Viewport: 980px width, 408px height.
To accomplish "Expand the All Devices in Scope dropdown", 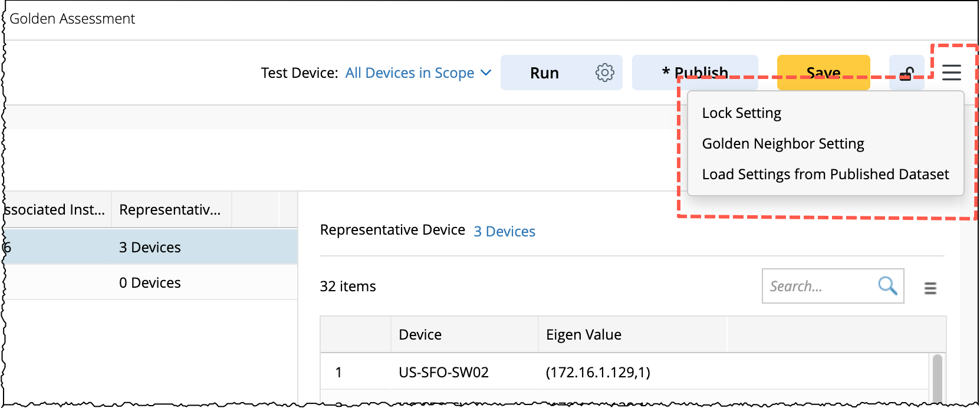I will coord(410,73).
